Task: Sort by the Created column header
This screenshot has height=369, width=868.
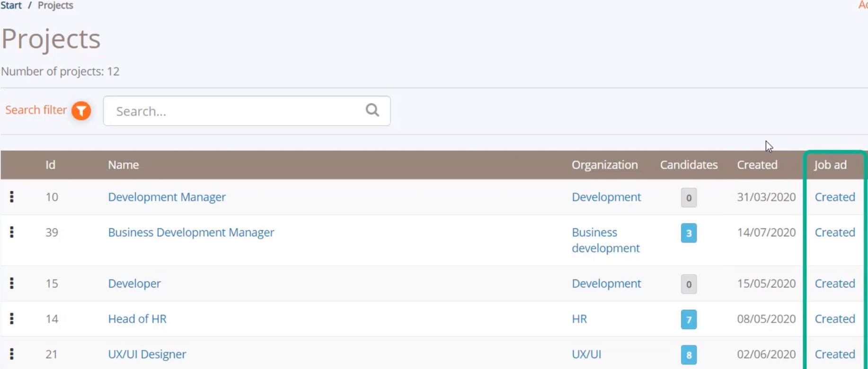Action: click(x=757, y=165)
